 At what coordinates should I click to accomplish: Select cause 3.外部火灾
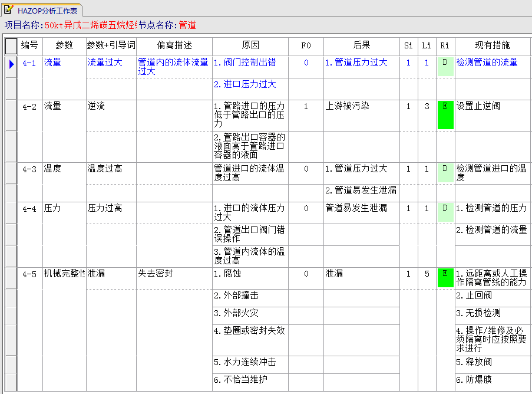[x=250, y=316]
